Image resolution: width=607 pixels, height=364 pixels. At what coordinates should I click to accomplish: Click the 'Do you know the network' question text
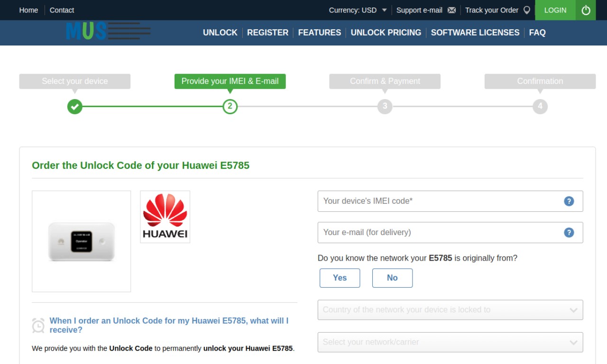tap(417, 258)
